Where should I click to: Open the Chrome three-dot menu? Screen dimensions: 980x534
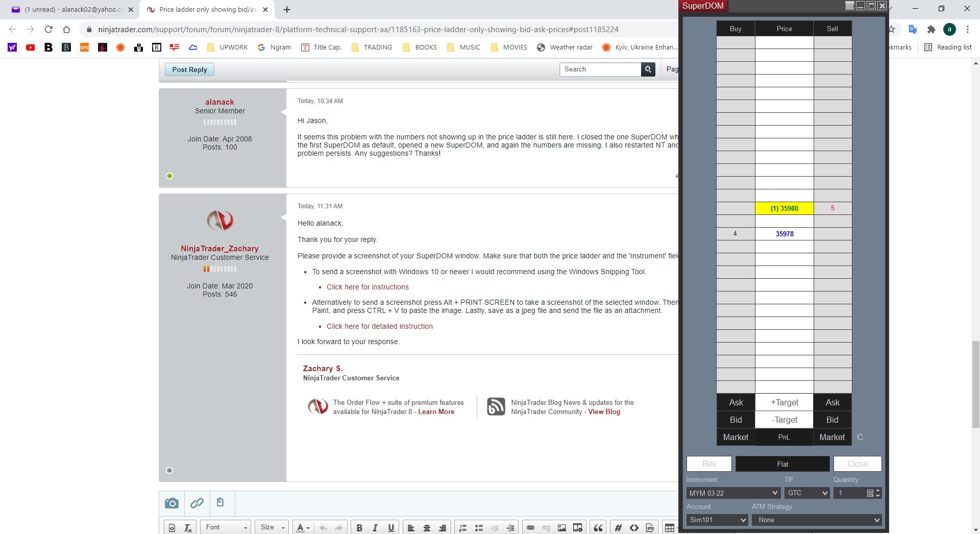click(967, 30)
